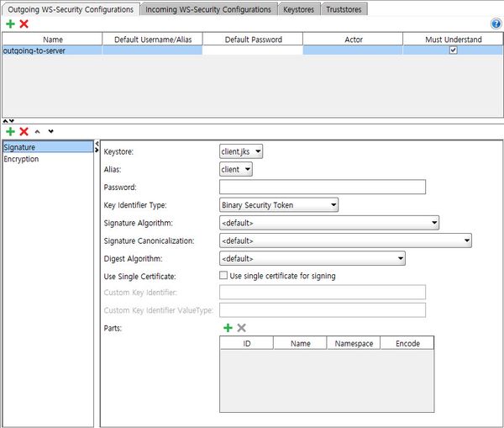This screenshot has width=504, height=428.
Task: Click the signature Password input field
Action: pyautogui.click(x=322, y=187)
